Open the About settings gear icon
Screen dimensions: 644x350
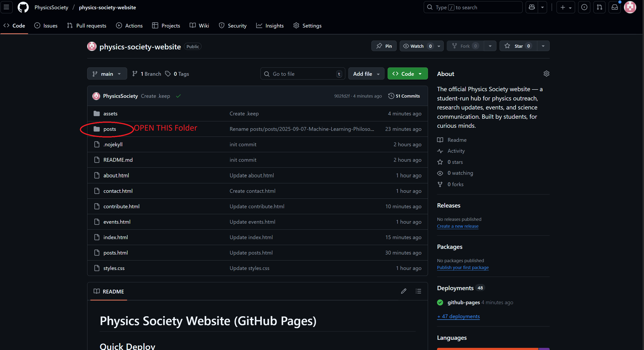coord(546,74)
